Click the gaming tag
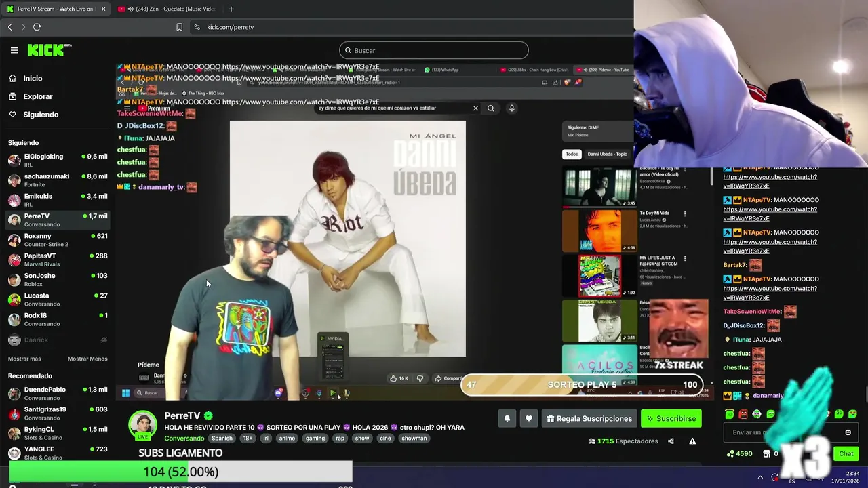 tap(315, 439)
